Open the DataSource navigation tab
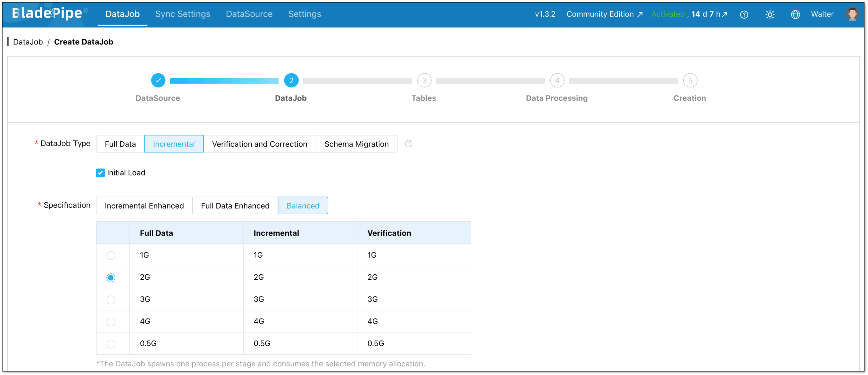868x375 pixels. point(249,14)
